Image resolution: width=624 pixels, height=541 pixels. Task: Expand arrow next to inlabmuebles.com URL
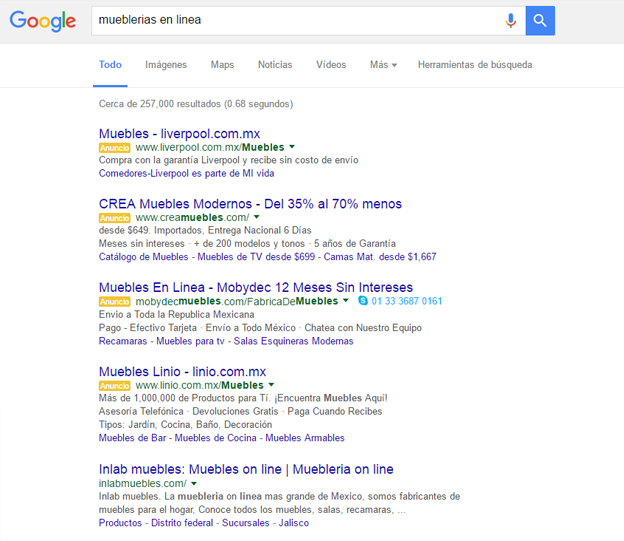pyautogui.click(x=194, y=484)
